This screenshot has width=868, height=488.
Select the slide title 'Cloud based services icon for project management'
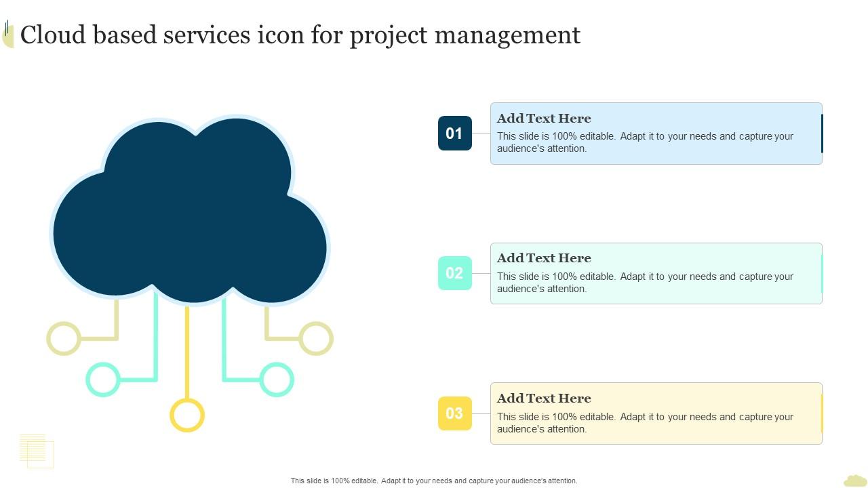[300, 35]
